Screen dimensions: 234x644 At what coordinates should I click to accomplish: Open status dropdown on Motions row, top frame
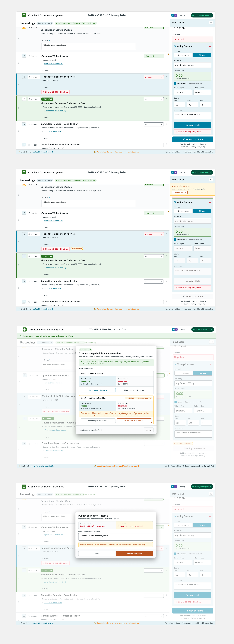click(154, 77)
